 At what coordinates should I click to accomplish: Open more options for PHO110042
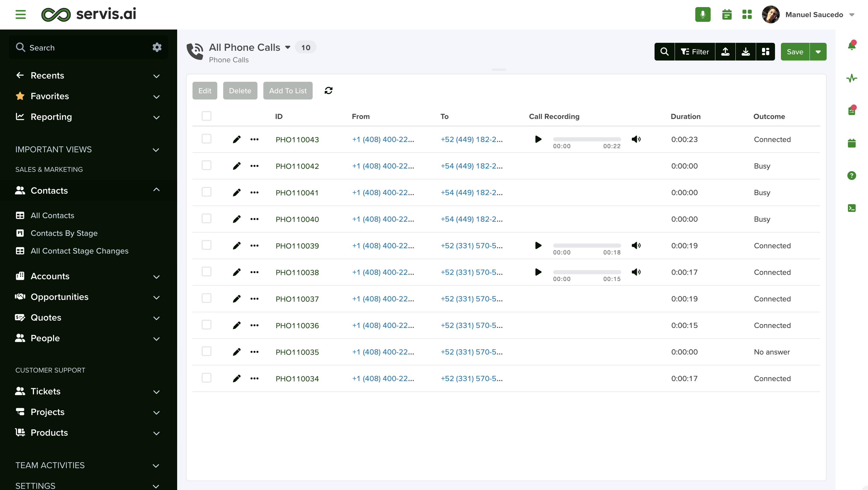pos(254,166)
